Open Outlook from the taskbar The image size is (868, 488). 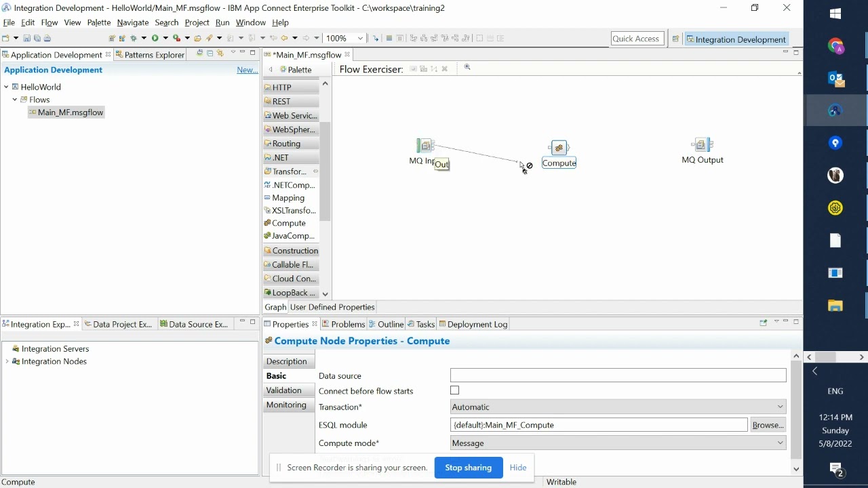835,79
